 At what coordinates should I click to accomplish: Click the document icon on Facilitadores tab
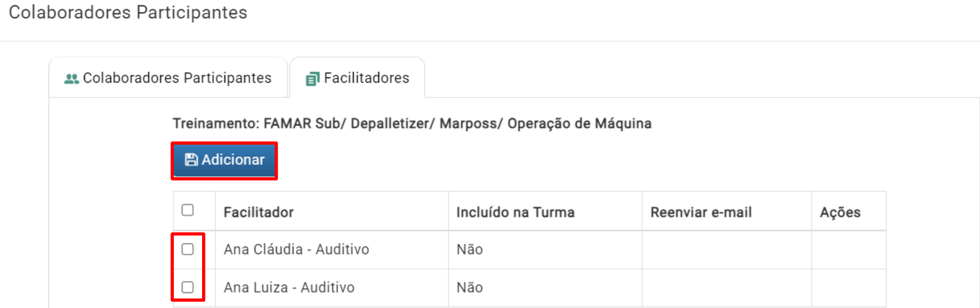tap(312, 79)
